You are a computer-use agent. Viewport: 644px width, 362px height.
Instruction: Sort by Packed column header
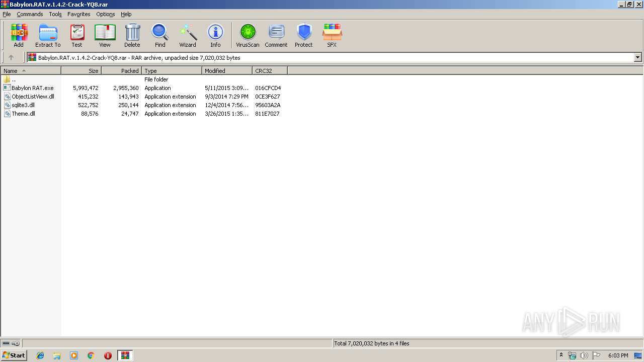[121, 71]
